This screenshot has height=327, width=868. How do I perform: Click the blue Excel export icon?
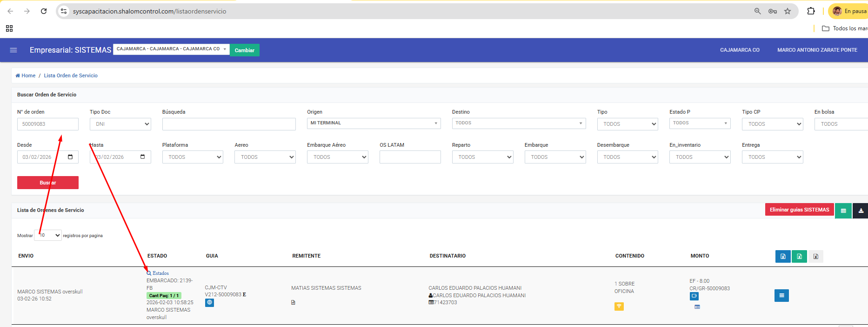(x=783, y=256)
